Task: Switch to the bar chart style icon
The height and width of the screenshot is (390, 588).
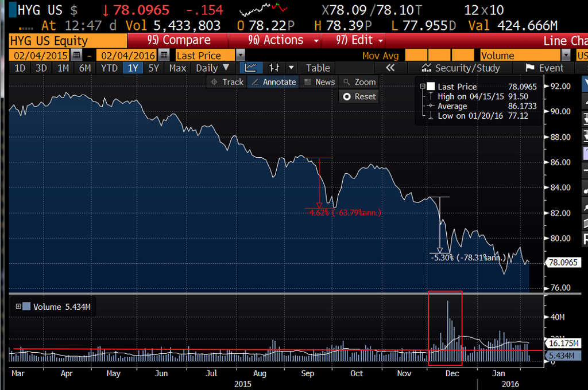Action: click(x=274, y=68)
